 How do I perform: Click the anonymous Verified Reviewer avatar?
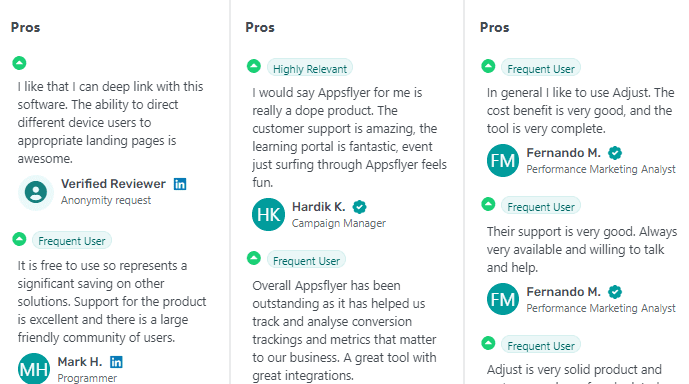[x=36, y=192]
